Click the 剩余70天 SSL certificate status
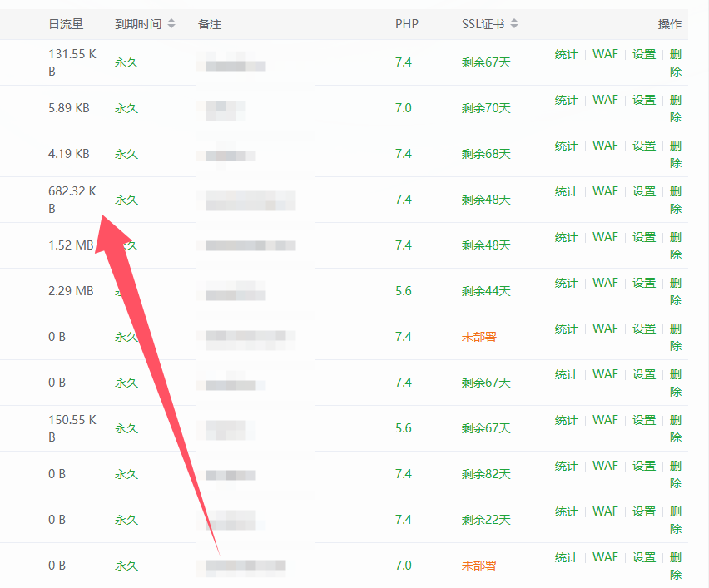 click(x=486, y=108)
